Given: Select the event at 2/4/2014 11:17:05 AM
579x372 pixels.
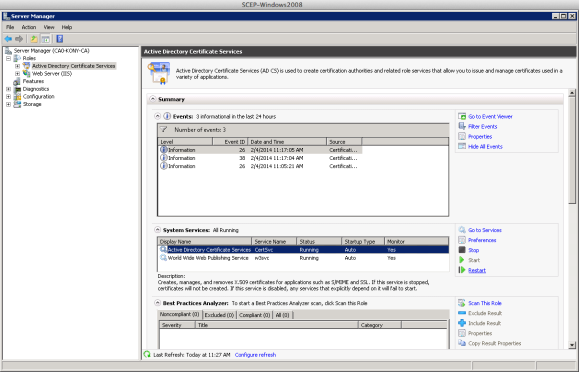Looking at the screenshot, I should (x=260, y=150).
